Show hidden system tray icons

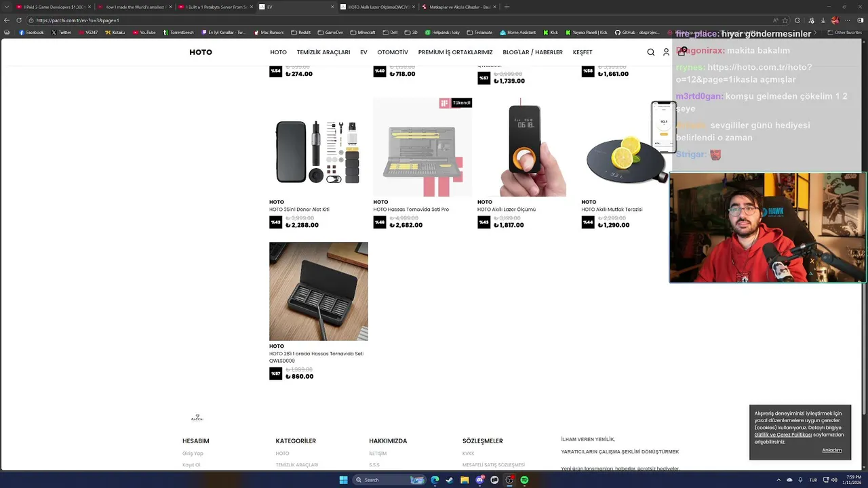tap(779, 480)
